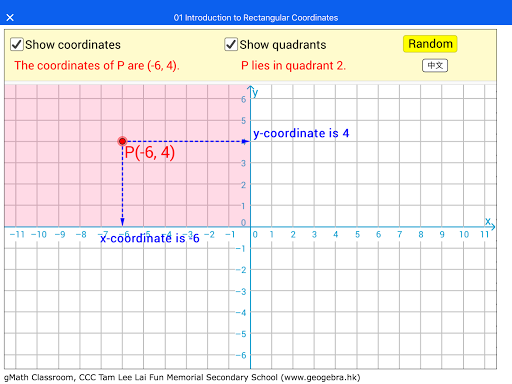Click 'The coordinates of P are (-6, 4).' text
This screenshot has width=512, height=384.
97,65
